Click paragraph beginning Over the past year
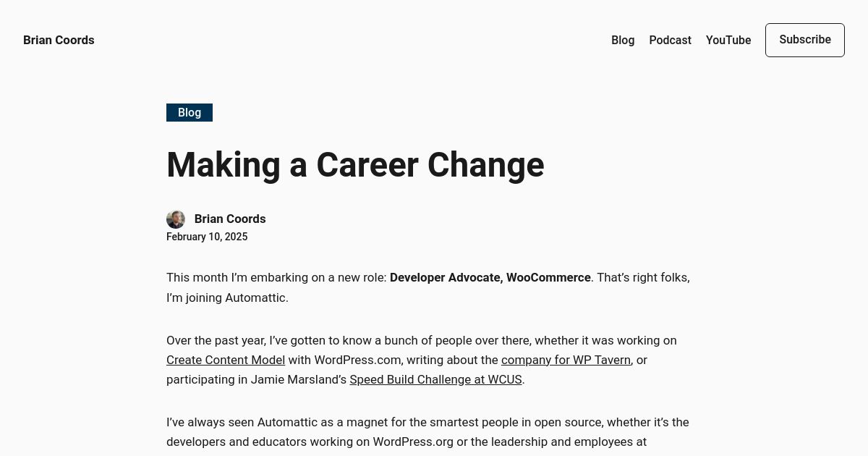Viewport: 868px width, 456px height. (x=422, y=360)
